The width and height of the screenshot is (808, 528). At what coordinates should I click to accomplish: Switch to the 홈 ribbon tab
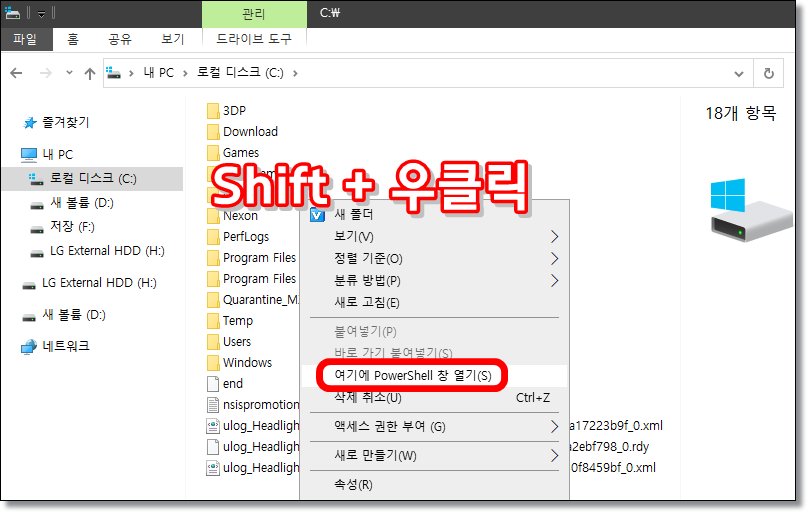point(73,39)
